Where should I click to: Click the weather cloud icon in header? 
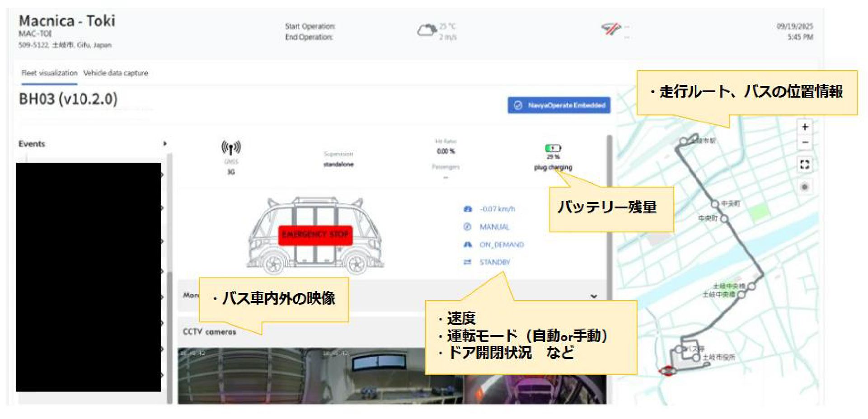426,31
